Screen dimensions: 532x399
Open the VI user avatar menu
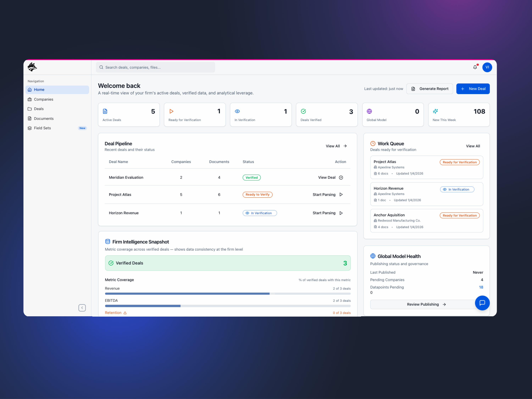(x=487, y=67)
